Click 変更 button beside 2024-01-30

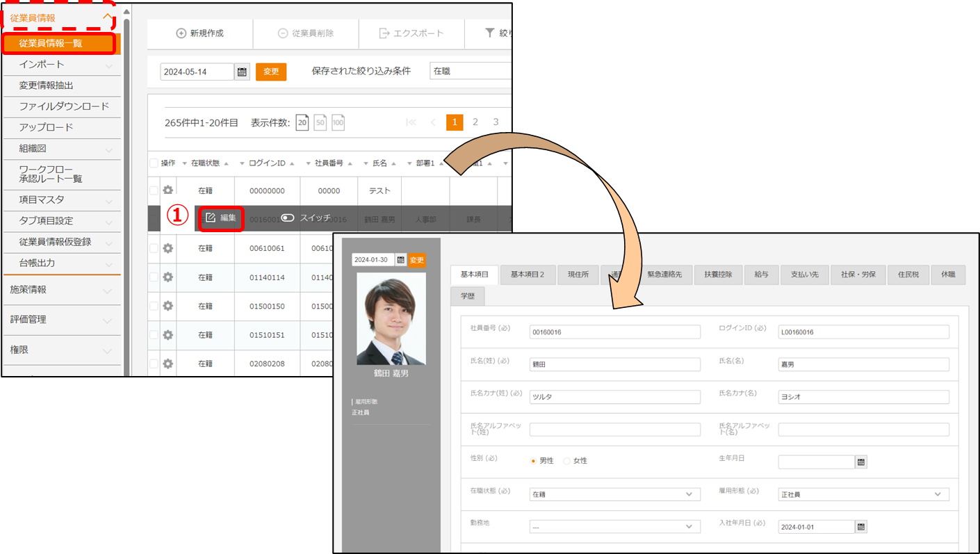coord(416,260)
